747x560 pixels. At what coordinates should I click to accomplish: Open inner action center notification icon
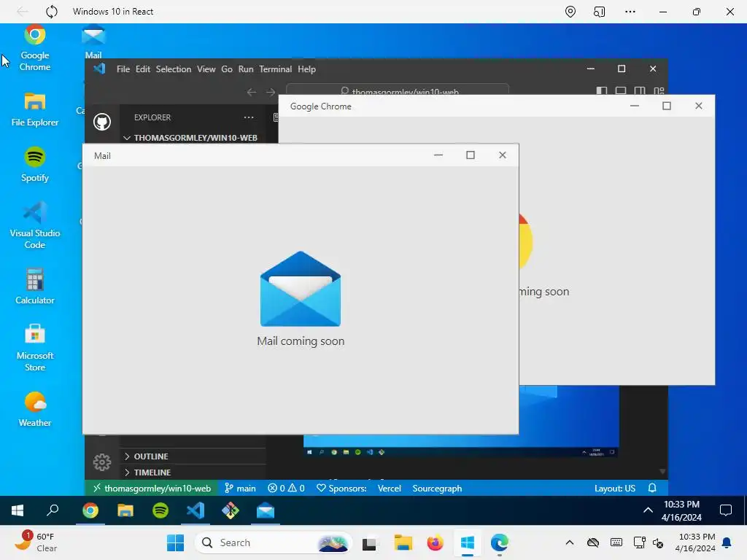point(726,510)
